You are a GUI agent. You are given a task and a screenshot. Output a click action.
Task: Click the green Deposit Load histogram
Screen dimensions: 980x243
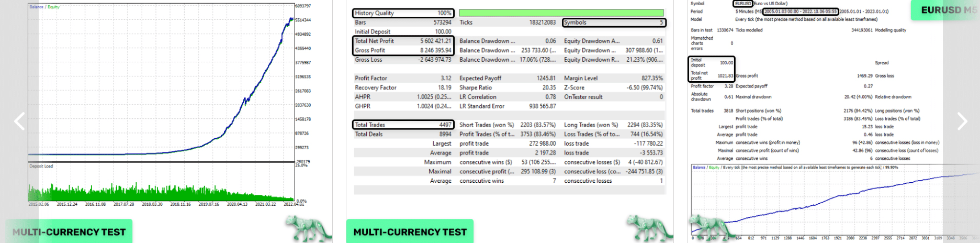point(161,191)
